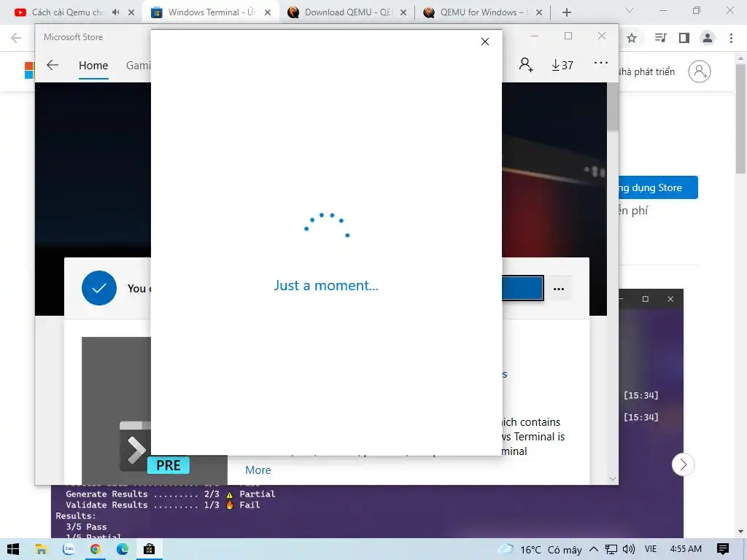Change the VIE input language
Image resolution: width=747 pixels, height=560 pixels.
(650, 549)
